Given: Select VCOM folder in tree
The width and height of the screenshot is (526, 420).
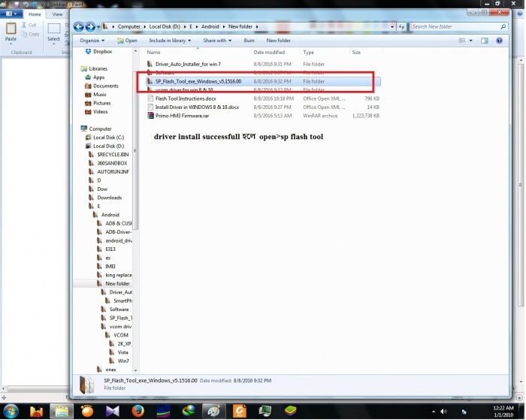Looking at the screenshot, I should coord(117,335).
